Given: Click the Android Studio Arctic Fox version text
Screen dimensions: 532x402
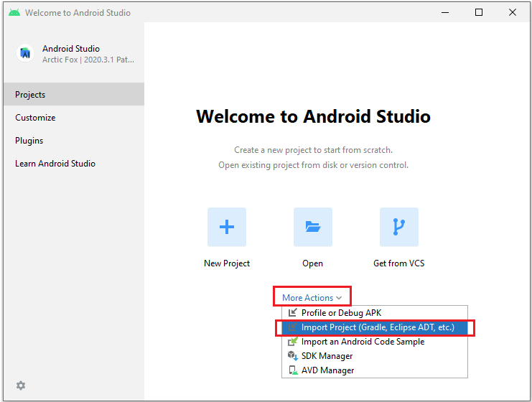Looking at the screenshot, I should pyautogui.click(x=88, y=60).
